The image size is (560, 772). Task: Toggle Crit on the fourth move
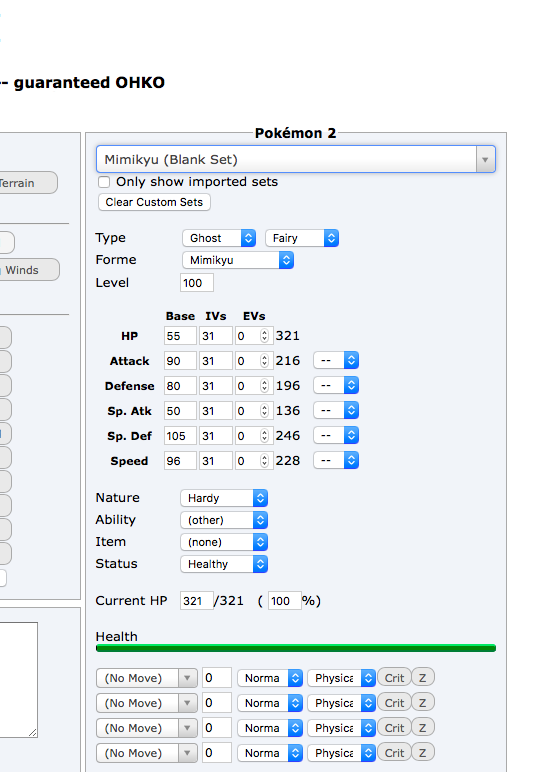click(x=394, y=753)
